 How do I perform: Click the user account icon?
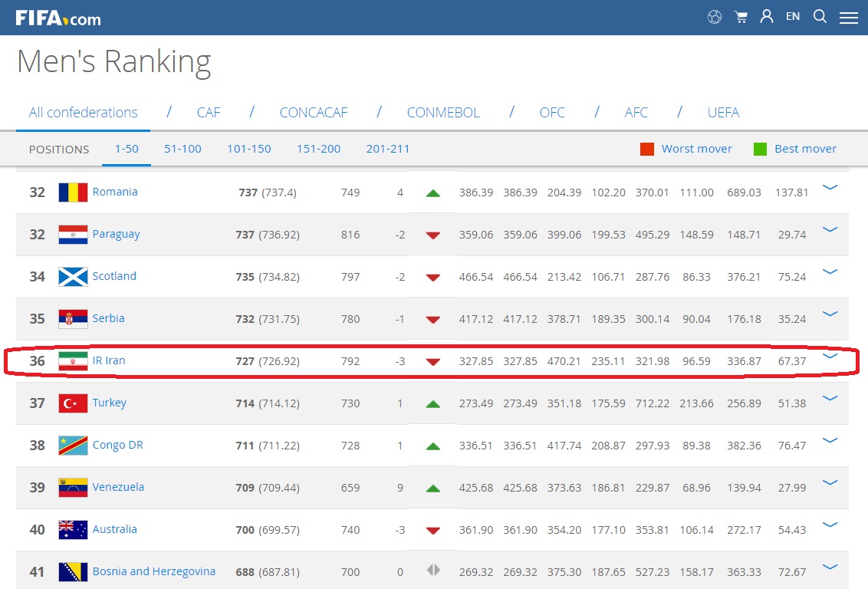(766, 17)
